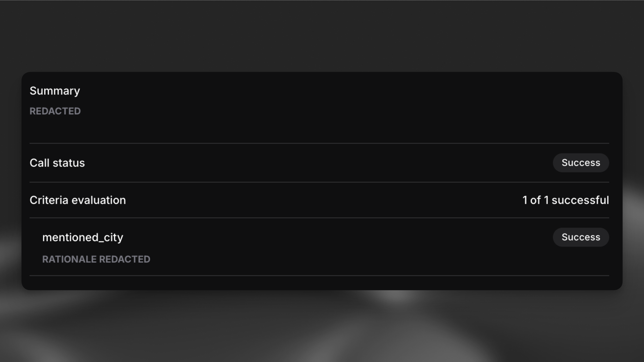Expand the Criteria evaluation row label
The width and height of the screenshot is (644, 362).
(x=78, y=200)
